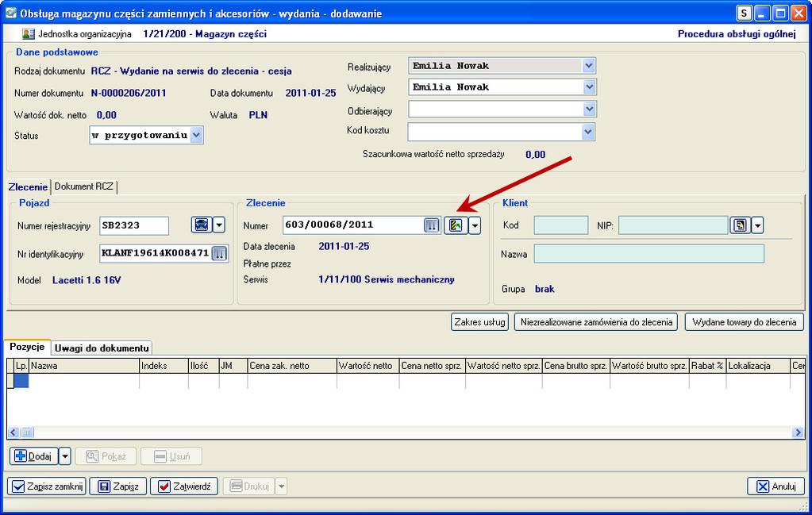This screenshot has height=515, width=812.
Task: Click the selected Lp. cell in first row
Action: [21, 381]
